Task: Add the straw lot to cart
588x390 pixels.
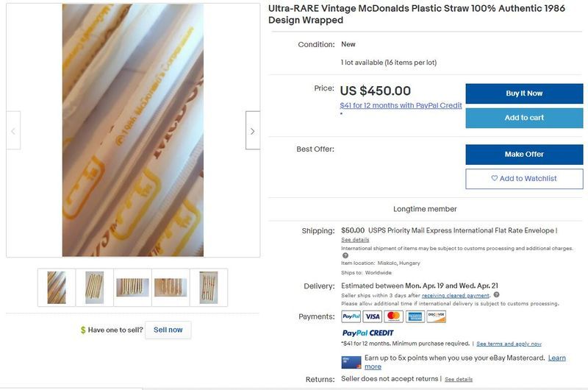Action: point(524,118)
